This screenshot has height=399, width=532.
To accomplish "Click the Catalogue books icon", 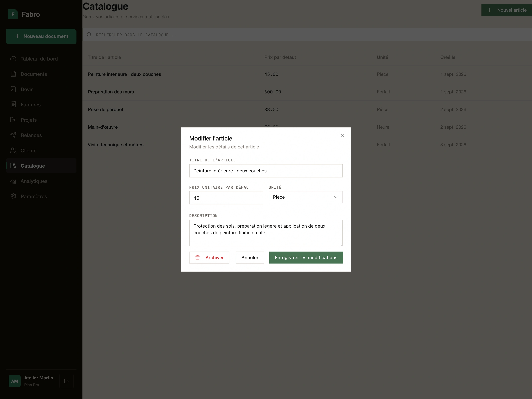I will (x=13, y=166).
